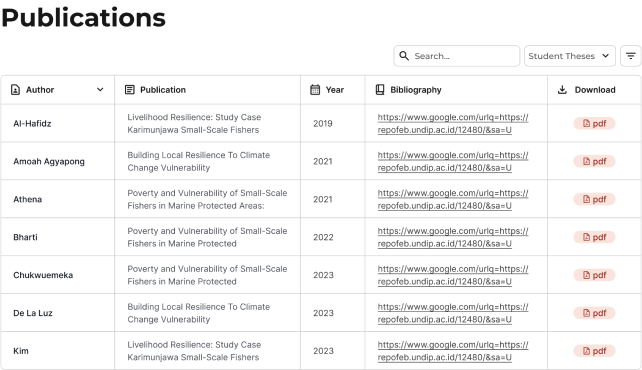Click year 2021 in Amoah Agyapong row
Viewport: 642px width, 370px height.
[x=323, y=161]
